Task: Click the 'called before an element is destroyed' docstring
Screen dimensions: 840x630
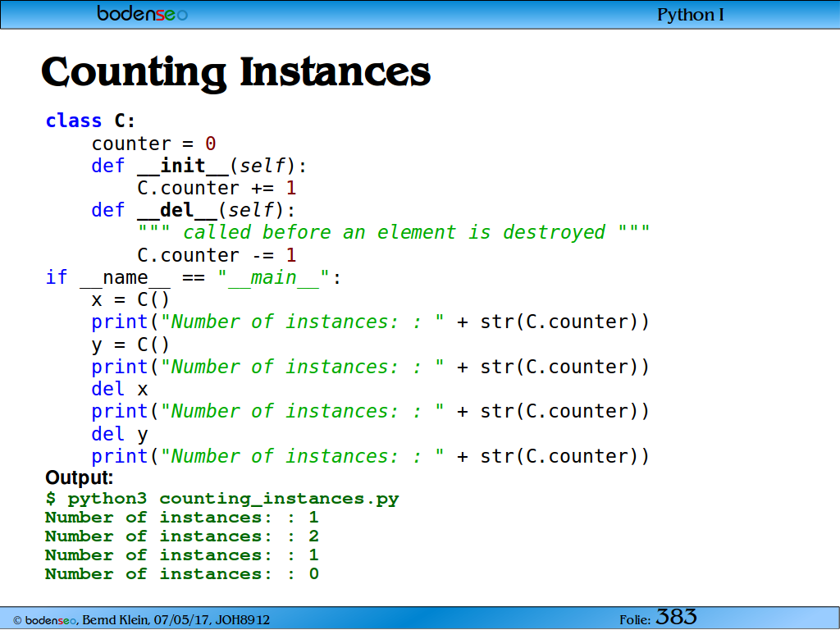Action: [394, 232]
